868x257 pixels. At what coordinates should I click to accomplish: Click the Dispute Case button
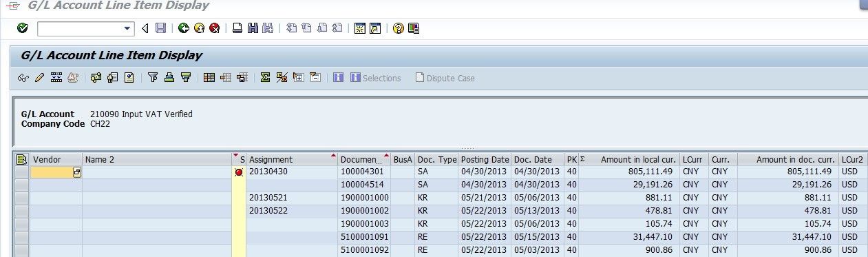click(445, 78)
